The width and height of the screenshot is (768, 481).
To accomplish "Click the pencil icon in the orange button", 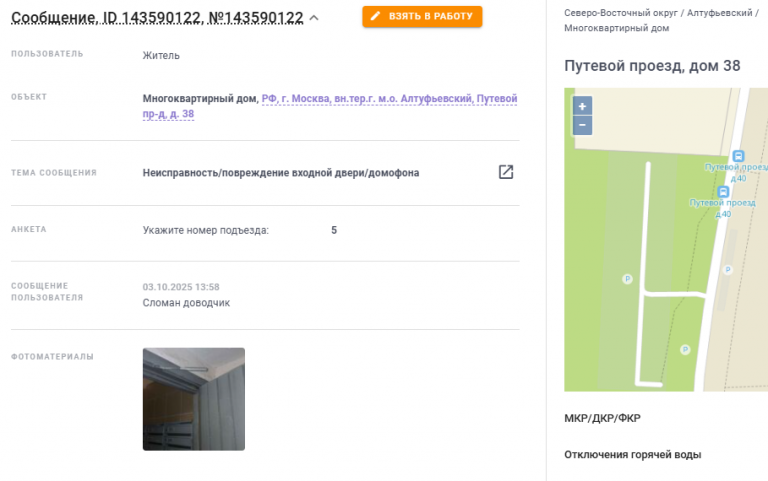I will [375, 16].
